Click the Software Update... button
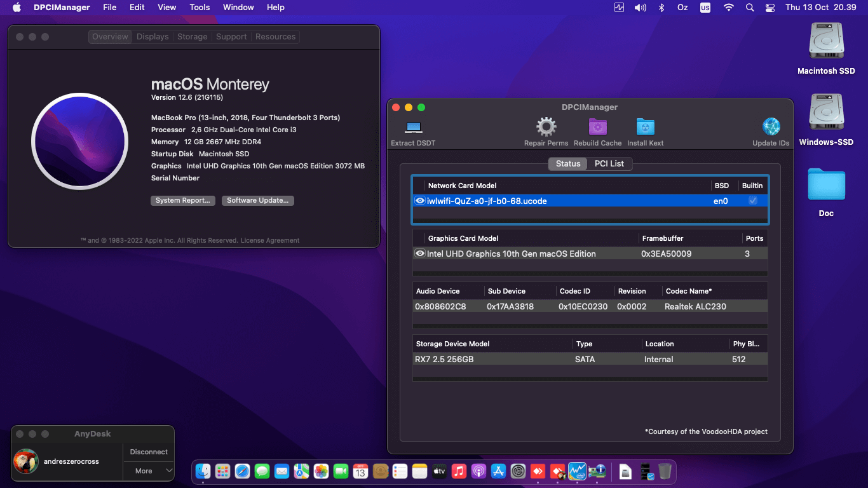868x488 pixels. click(257, 201)
